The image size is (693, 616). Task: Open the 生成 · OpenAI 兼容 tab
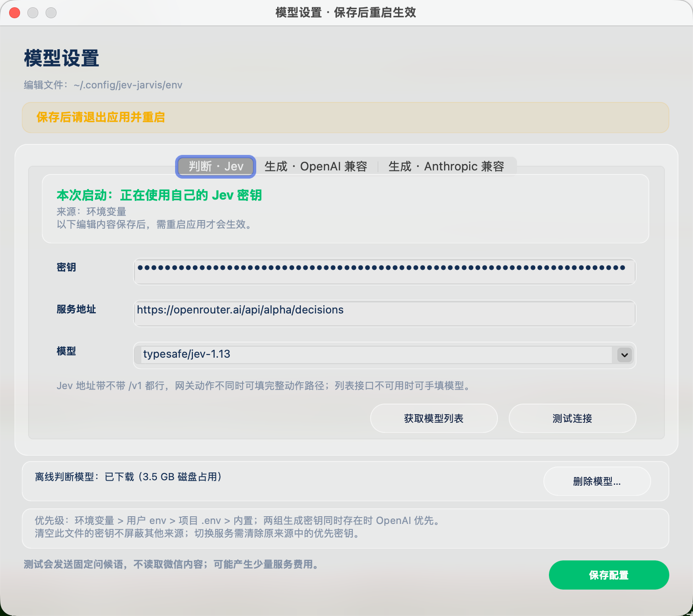coord(316,167)
